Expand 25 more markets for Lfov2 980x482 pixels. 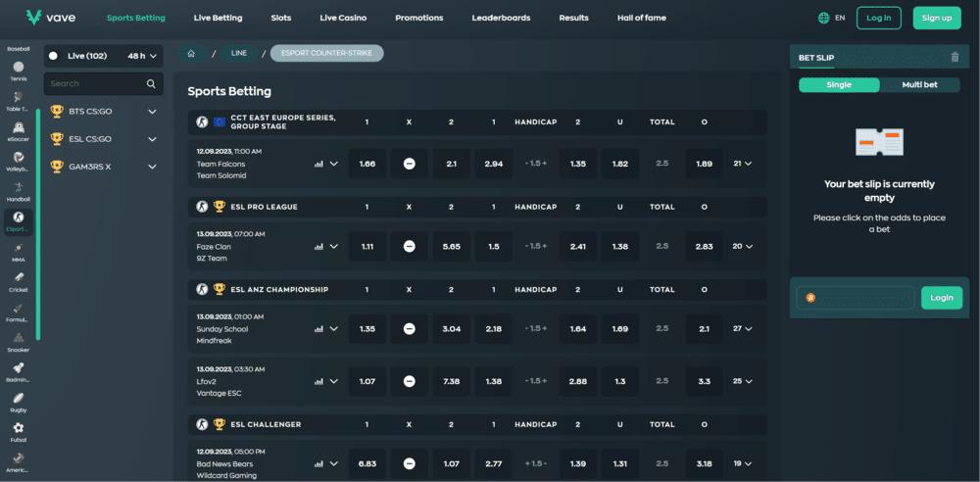(x=743, y=381)
